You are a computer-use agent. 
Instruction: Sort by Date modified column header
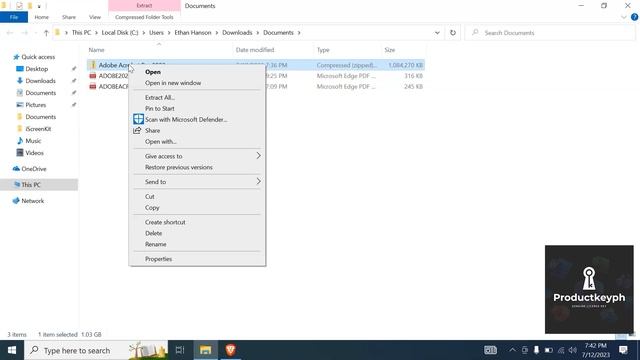click(255, 50)
